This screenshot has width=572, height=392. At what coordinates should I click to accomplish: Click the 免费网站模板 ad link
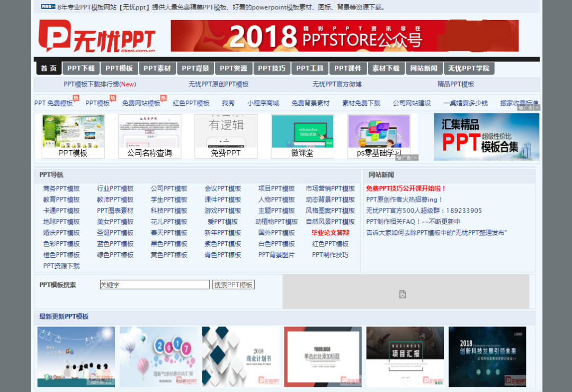[141, 103]
